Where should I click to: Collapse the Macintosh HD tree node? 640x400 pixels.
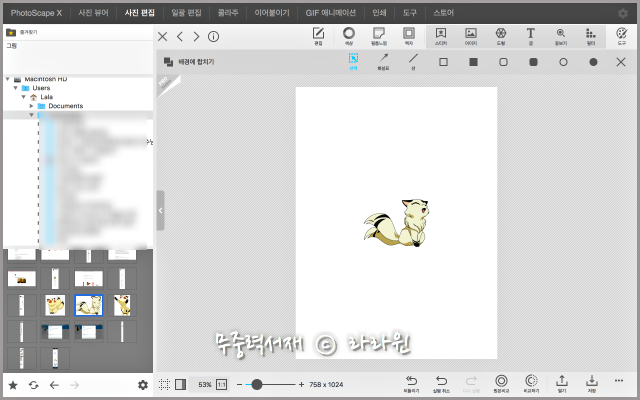coord(7,79)
